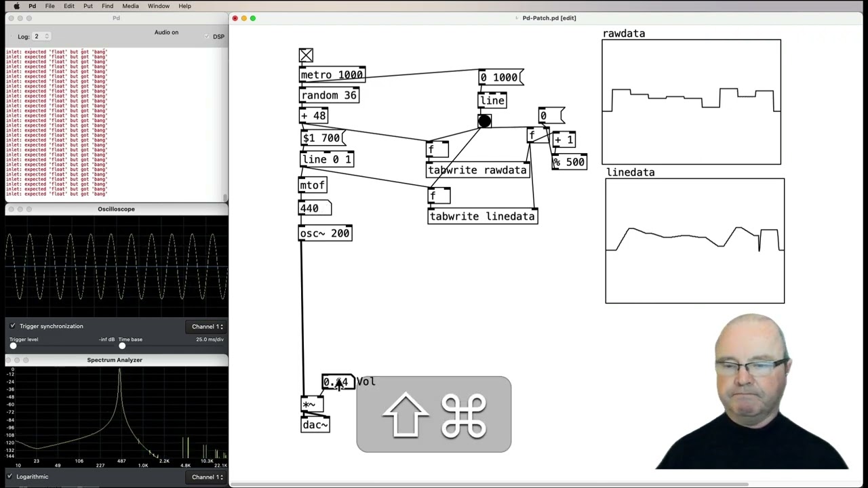Open Oscilloscope Channel 1 dropdown
The image size is (868, 488).
tap(207, 327)
